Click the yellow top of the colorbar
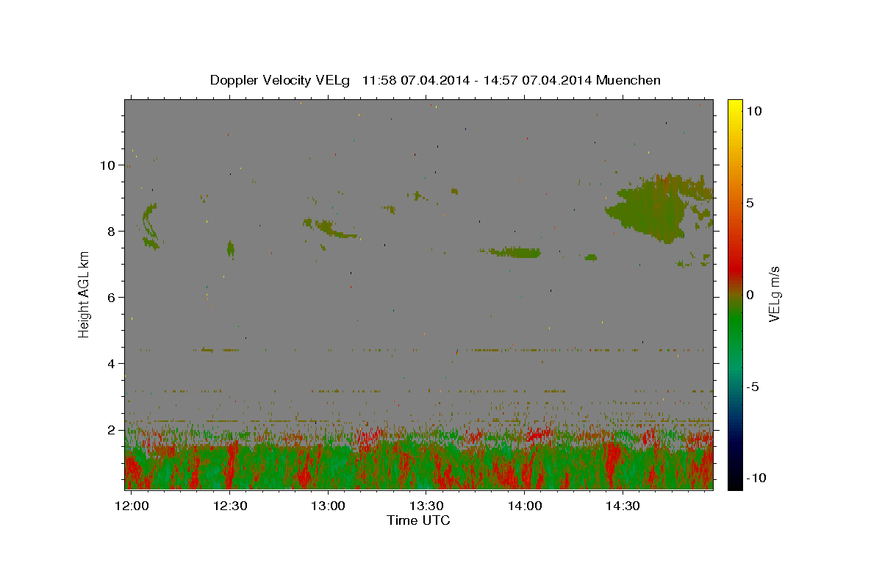This screenshot has width=882, height=588. click(x=734, y=107)
